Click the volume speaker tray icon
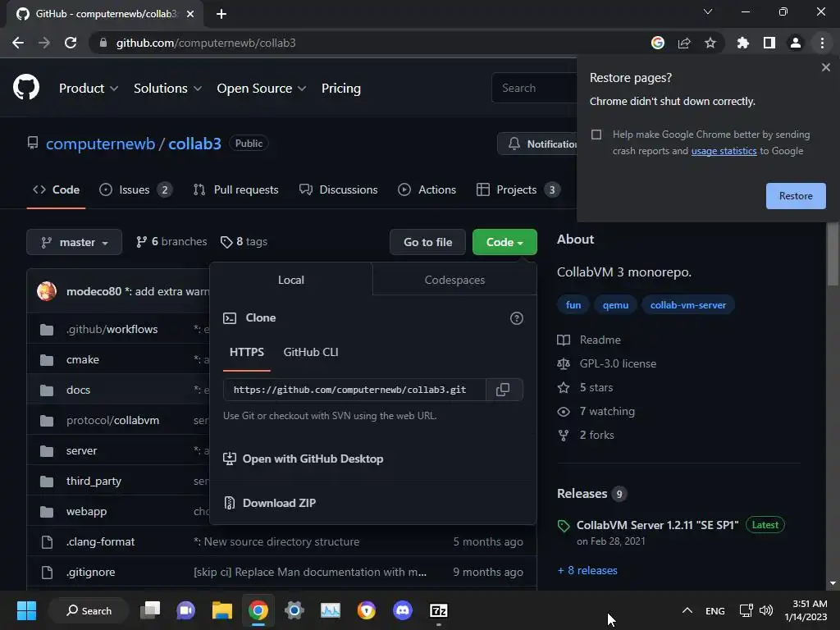840x630 pixels. click(766, 610)
